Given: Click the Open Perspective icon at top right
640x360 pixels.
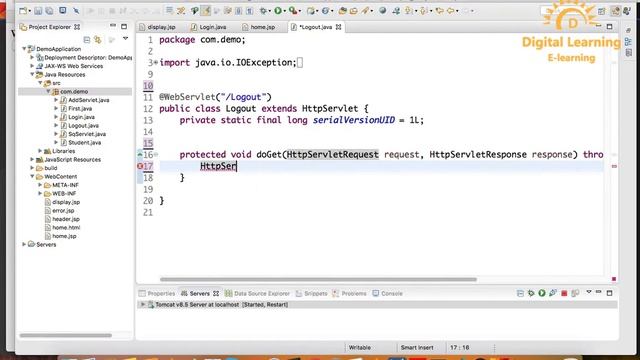Looking at the screenshot, I should (x=602, y=11).
